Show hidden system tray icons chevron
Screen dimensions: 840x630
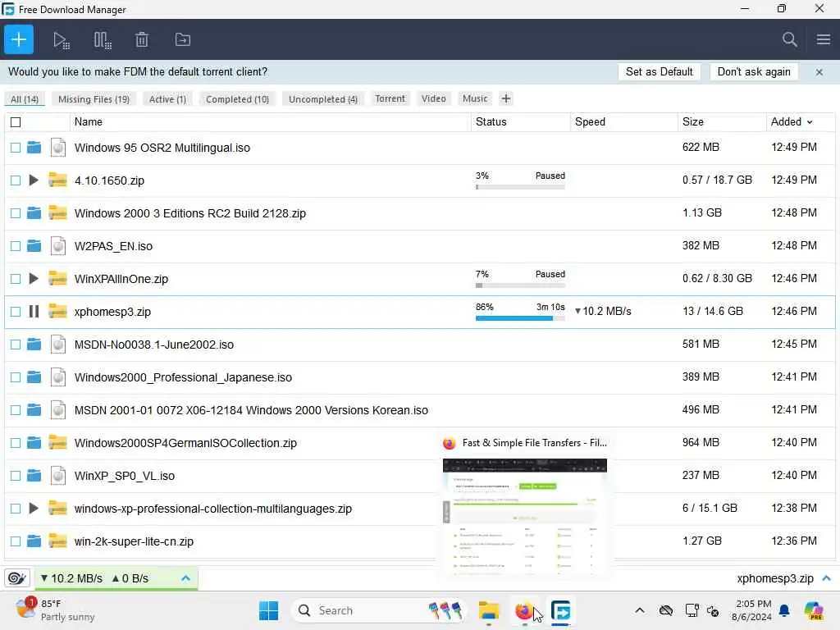(640, 610)
